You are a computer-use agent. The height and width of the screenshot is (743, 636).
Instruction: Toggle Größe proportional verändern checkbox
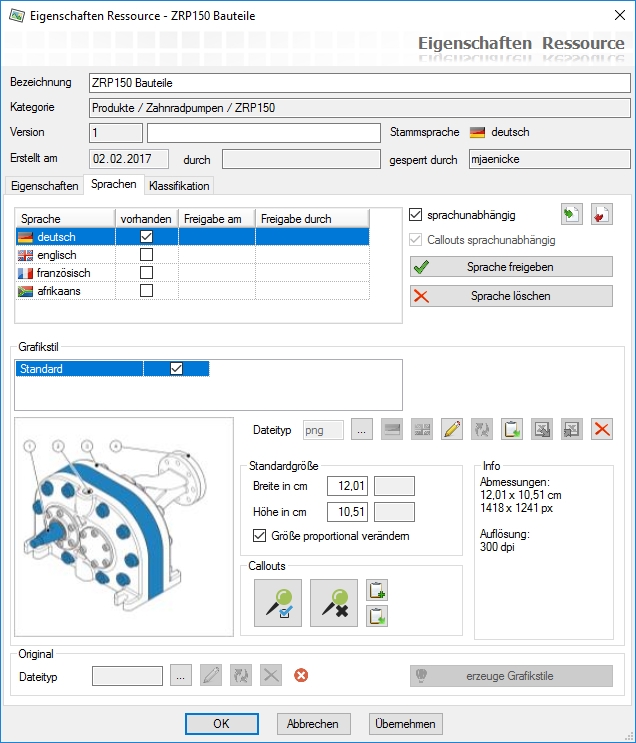tap(259, 536)
